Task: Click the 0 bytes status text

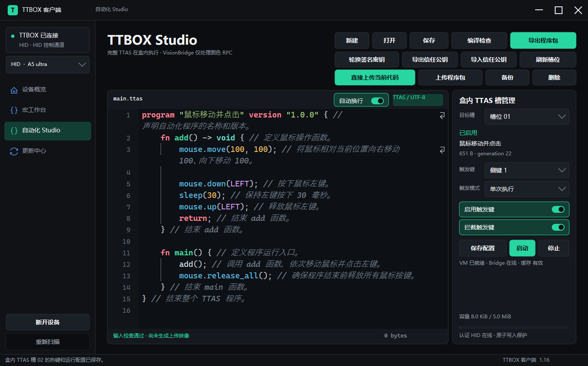Action: [395, 335]
